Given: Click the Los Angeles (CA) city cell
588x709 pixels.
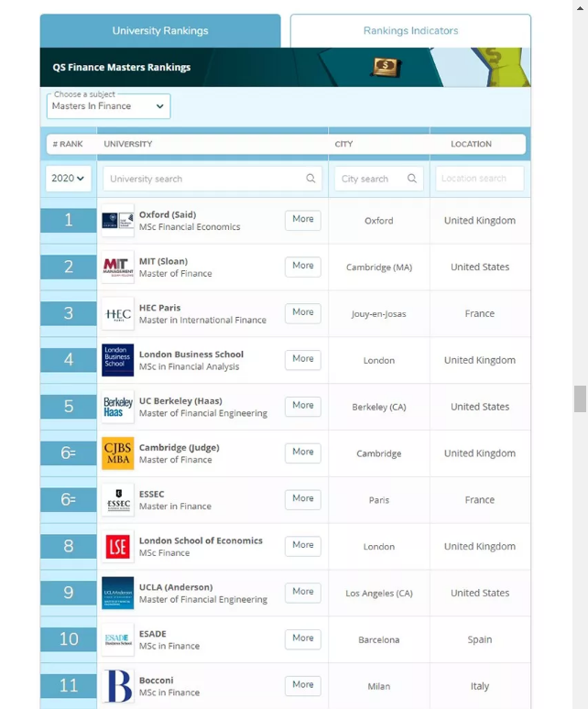Looking at the screenshot, I should 379,594.
